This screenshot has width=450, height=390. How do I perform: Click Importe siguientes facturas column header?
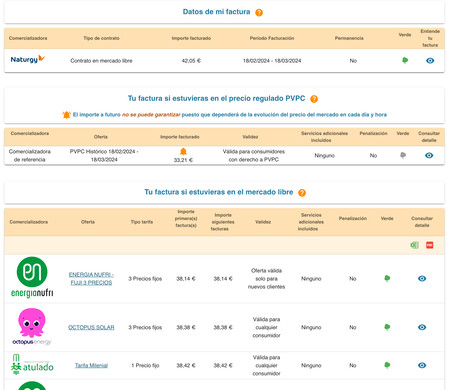[223, 222]
